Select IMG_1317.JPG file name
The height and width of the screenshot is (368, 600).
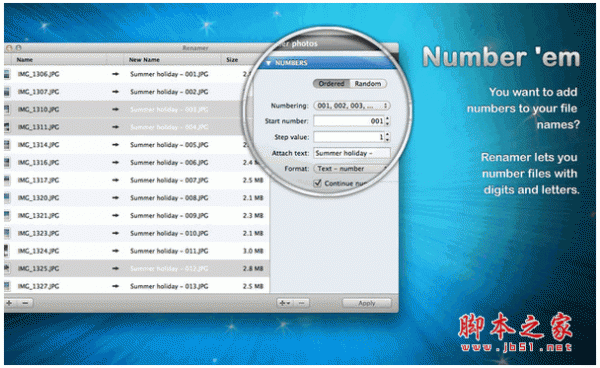[38, 180]
